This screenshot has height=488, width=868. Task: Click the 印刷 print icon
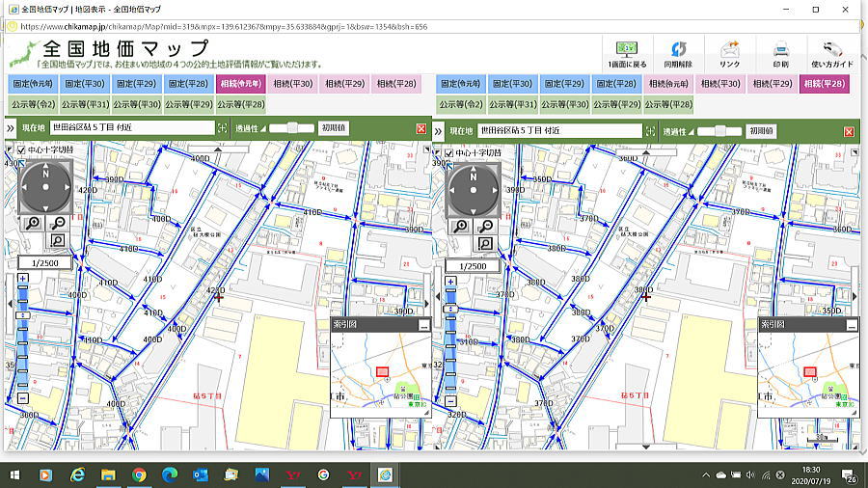coord(780,54)
